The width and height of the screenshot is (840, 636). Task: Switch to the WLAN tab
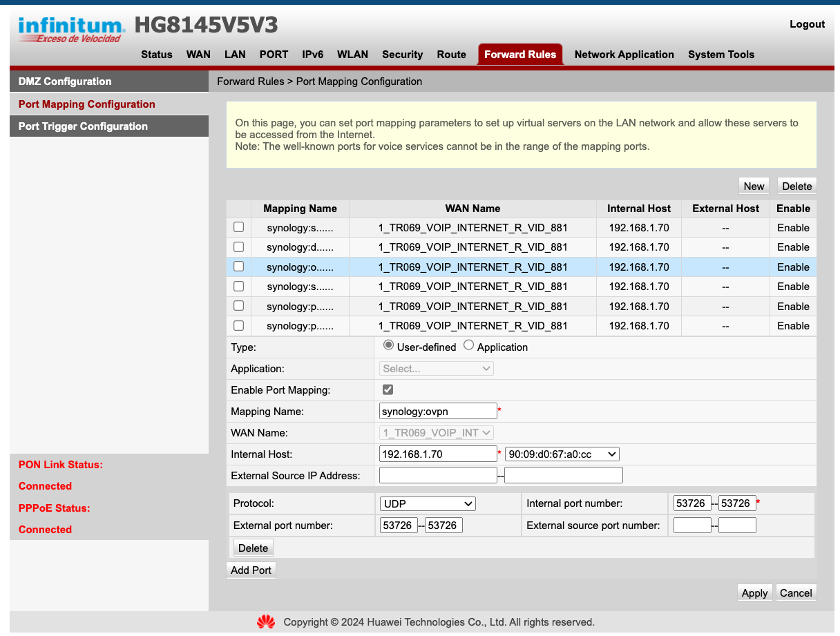click(352, 55)
